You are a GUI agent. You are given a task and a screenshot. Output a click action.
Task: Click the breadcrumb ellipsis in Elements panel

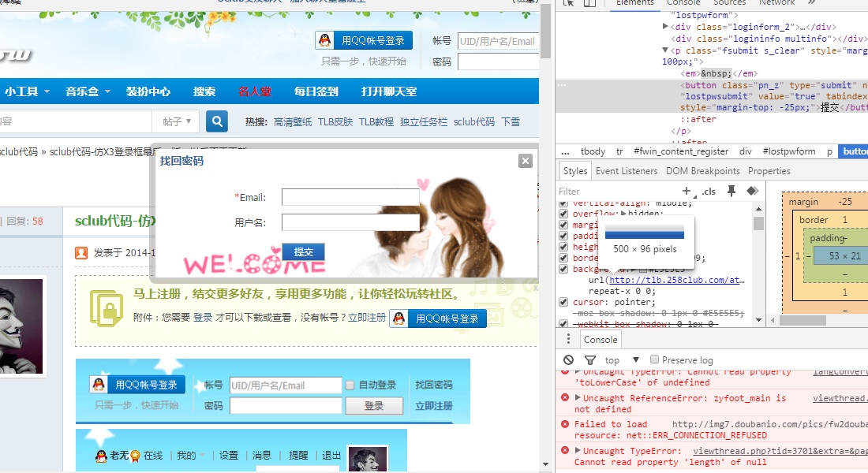(565, 151)
